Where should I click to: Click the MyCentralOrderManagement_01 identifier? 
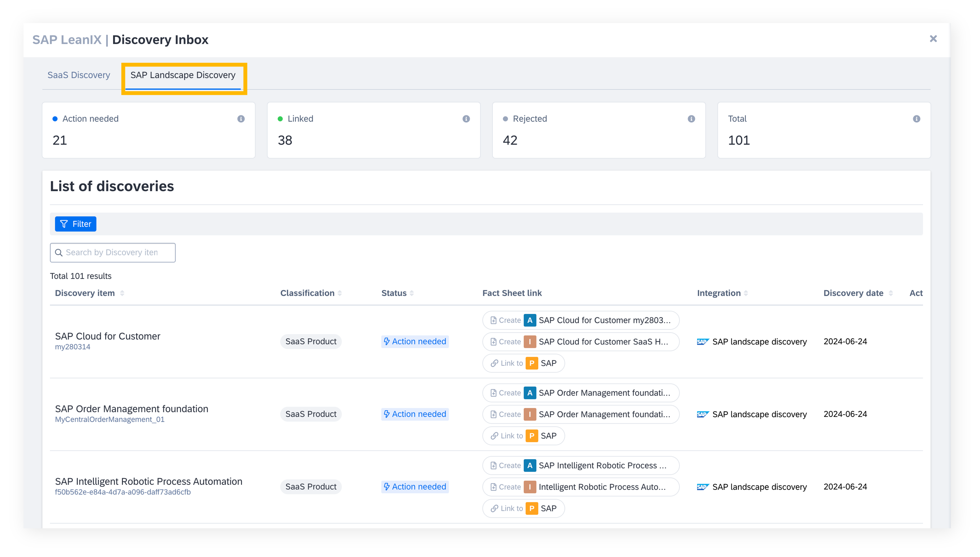point(110,420)
